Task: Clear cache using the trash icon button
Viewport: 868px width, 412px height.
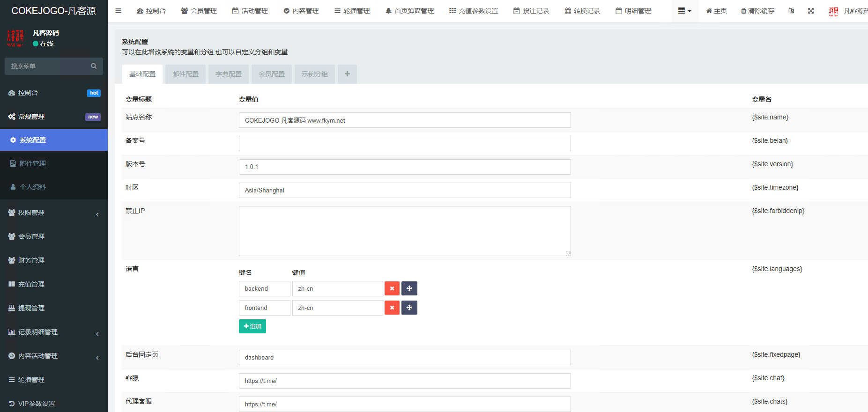Action: [757, 11]
